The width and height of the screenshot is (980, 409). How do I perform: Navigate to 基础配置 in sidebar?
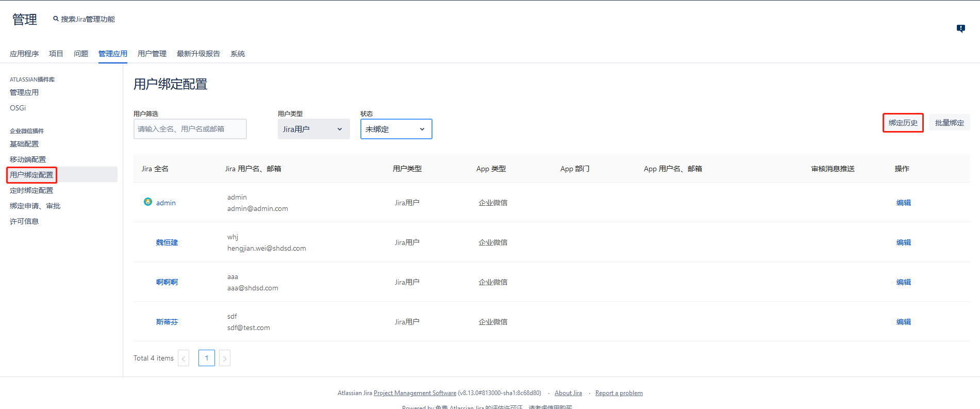(x=24, y=144)
